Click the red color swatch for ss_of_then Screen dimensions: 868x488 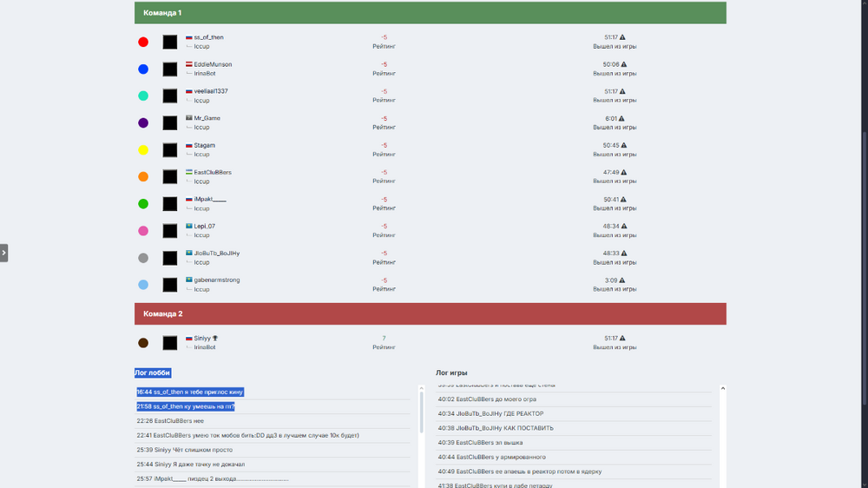[x=143, y=42]
